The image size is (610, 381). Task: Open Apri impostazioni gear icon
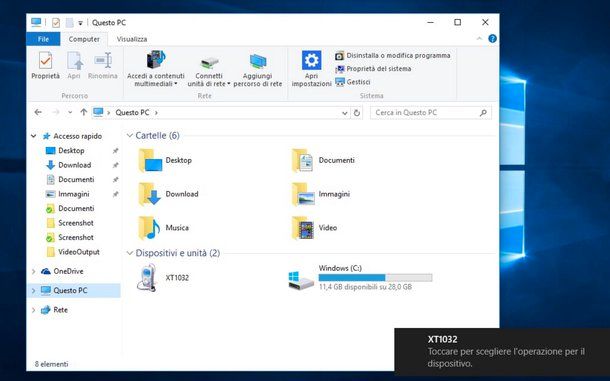coord(312,60)
